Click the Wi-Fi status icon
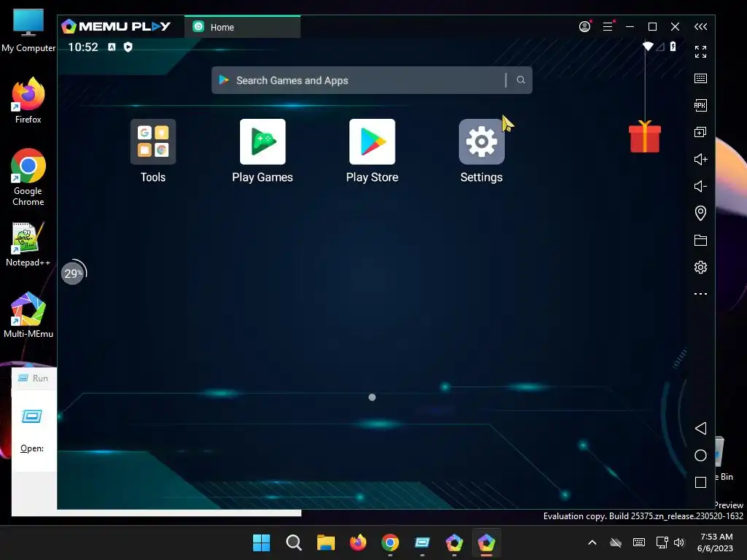This screenshot has height=560, width=747. coord(648,46)
